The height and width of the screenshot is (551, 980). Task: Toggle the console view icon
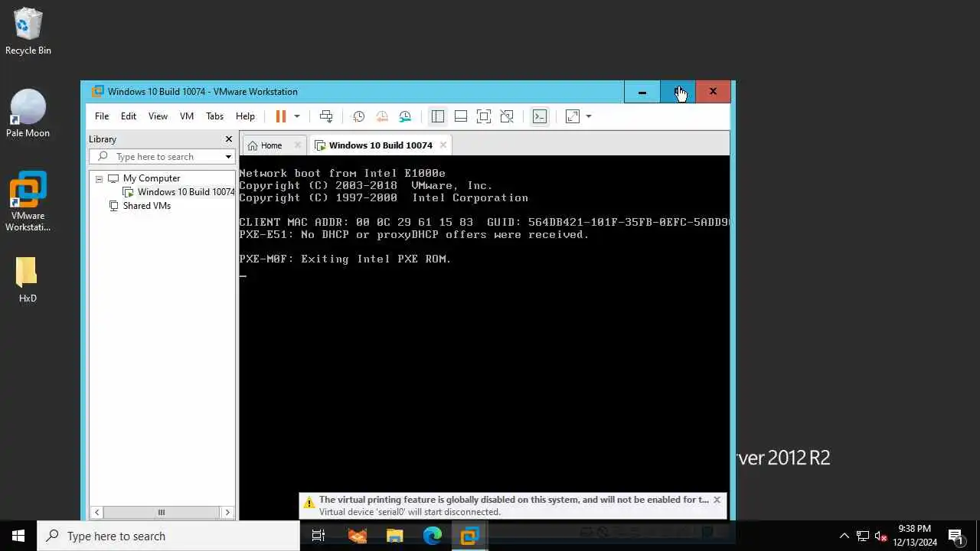(540, 116)
